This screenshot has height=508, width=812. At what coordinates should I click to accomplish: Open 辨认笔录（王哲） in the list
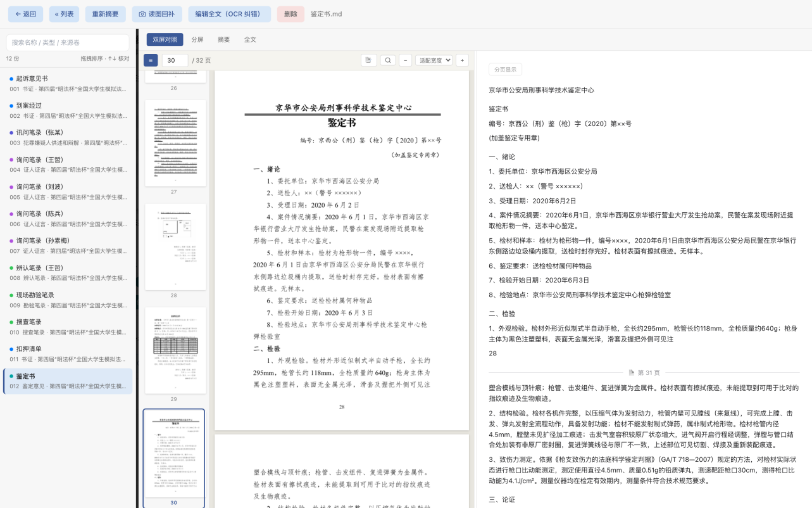click(x=68, y=273)
